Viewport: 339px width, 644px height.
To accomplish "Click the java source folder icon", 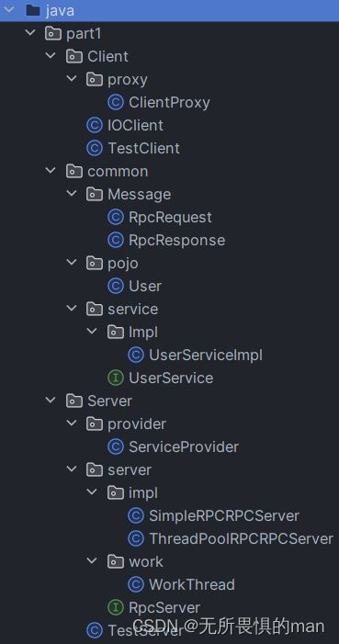I will (x=33, y=10).
